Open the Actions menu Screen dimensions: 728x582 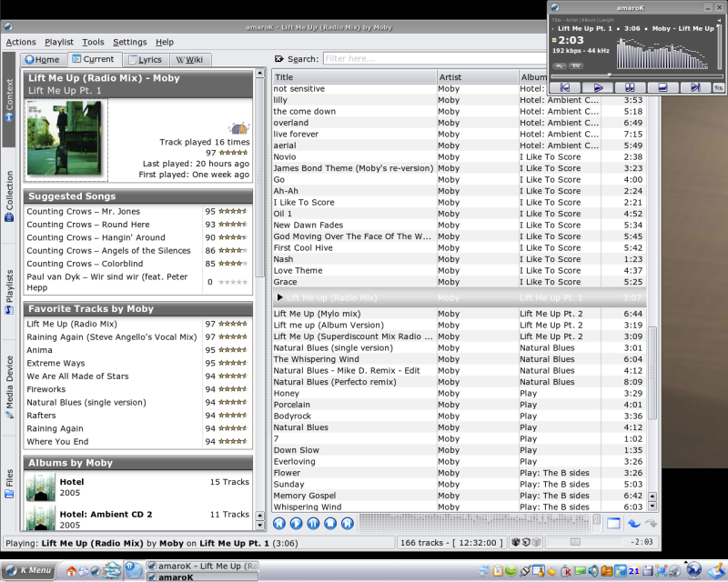pyautogui.click(x=21, y=42)
